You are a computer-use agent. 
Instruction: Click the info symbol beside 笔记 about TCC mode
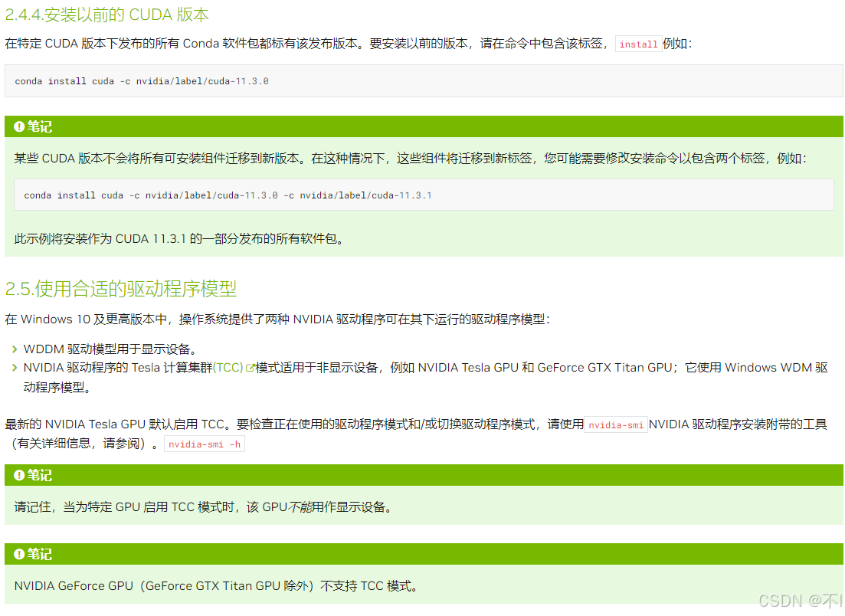[19, 475]
